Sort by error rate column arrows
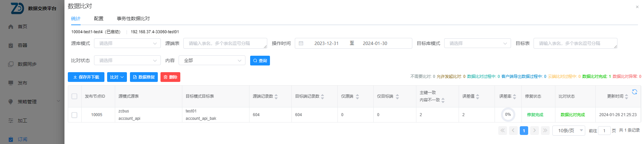This screenshot has width=644, height=144. [514, 97]
